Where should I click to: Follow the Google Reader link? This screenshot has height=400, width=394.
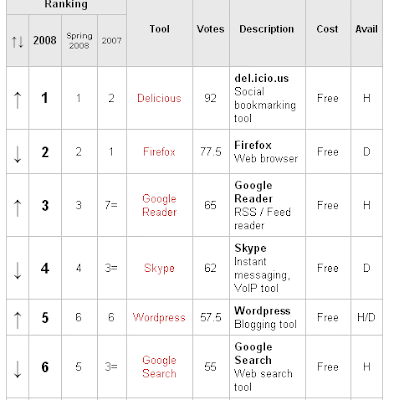point(159,205)
